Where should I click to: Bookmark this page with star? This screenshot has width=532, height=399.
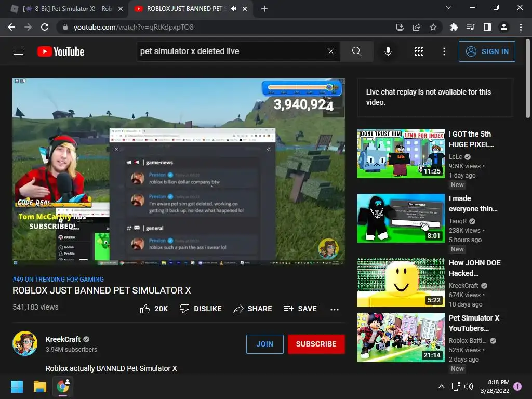(x=433, y=27)
